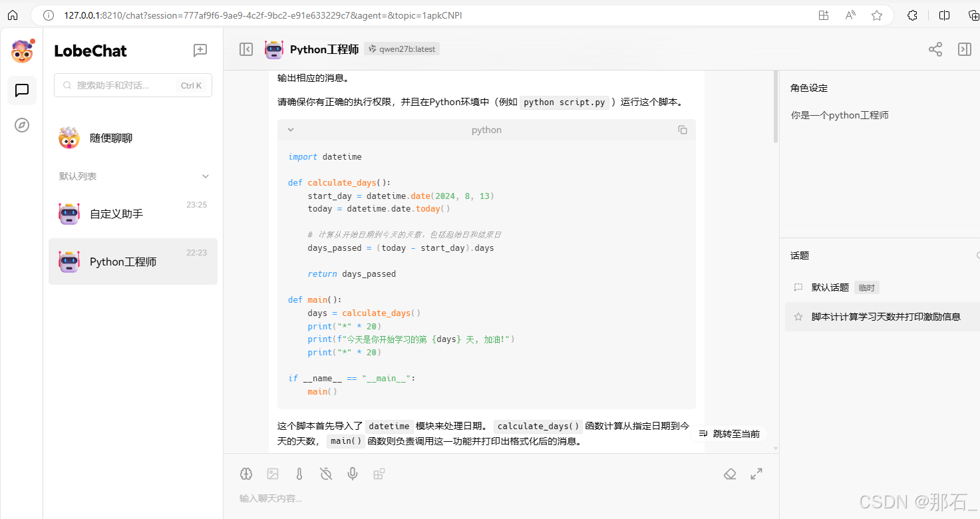Click the site info icon in address bar
The image size is (980, 519).
tap(48, 15)
